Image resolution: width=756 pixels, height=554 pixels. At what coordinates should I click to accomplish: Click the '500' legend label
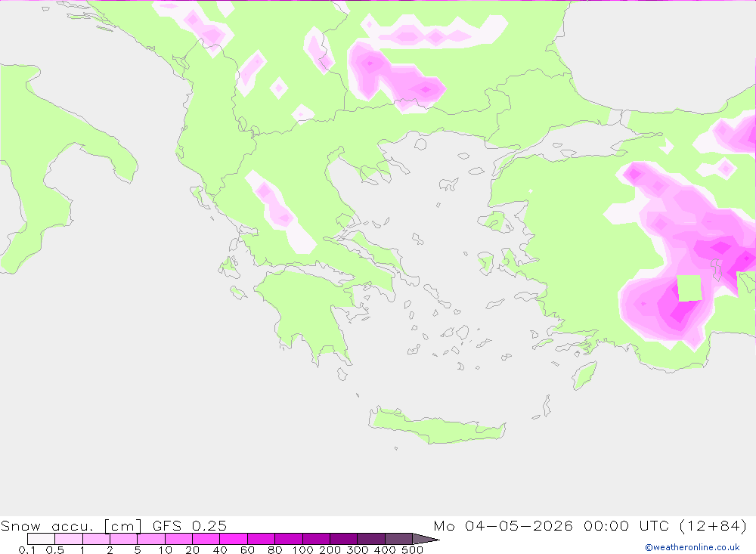click(x=413, y=549)
